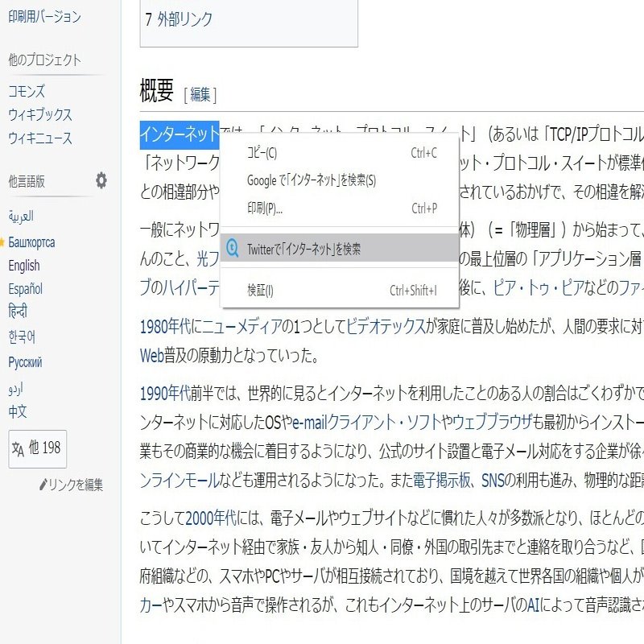Open the 編集 link next to 概要
Image resolution: width=644 pixels, height=644 pixels.
click(198, 94)
